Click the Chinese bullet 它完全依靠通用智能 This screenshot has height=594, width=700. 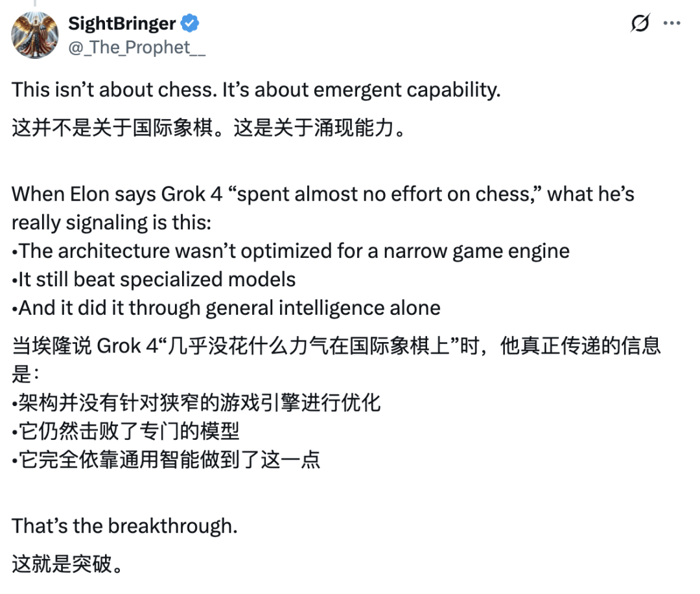coord(166,460)
